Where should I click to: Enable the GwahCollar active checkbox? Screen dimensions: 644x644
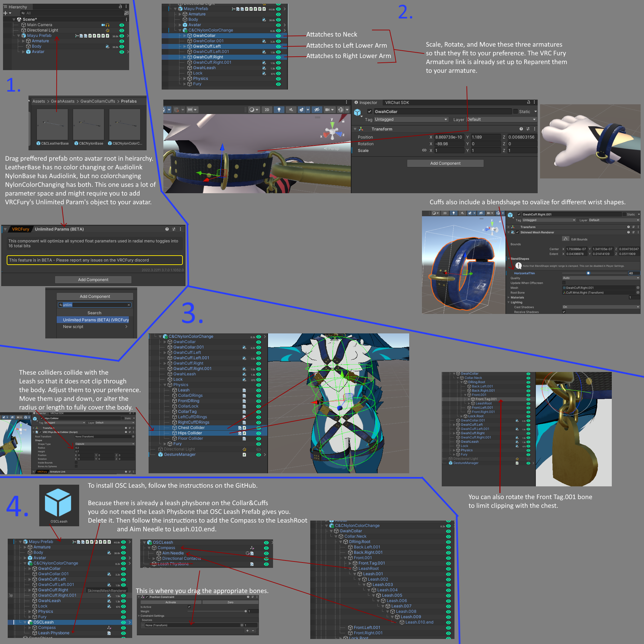click(x=370, y=111)
